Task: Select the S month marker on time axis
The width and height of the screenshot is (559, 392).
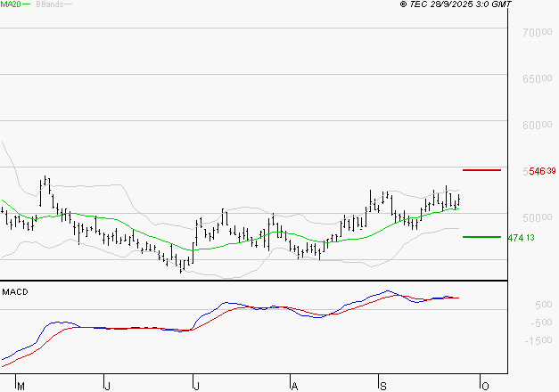Action: tap(381, 385)
